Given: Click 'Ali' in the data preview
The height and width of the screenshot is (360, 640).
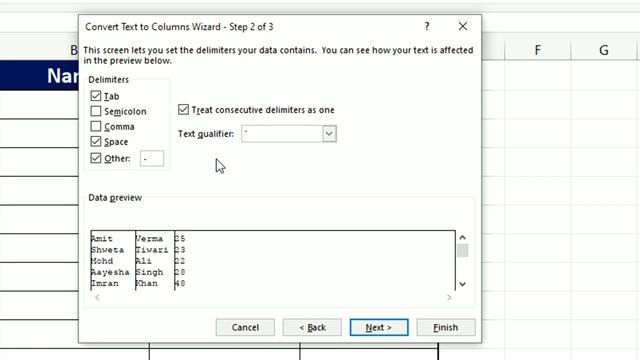Looking at the screenshot, I should 144,261.
